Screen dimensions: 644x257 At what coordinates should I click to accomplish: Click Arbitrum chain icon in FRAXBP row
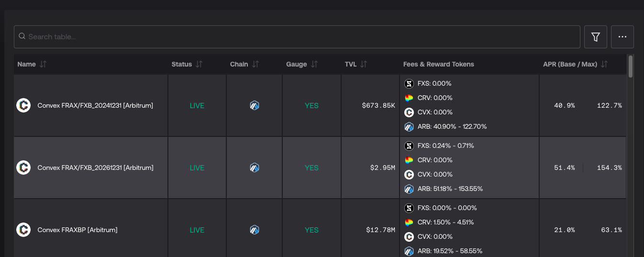click(255, 230)
